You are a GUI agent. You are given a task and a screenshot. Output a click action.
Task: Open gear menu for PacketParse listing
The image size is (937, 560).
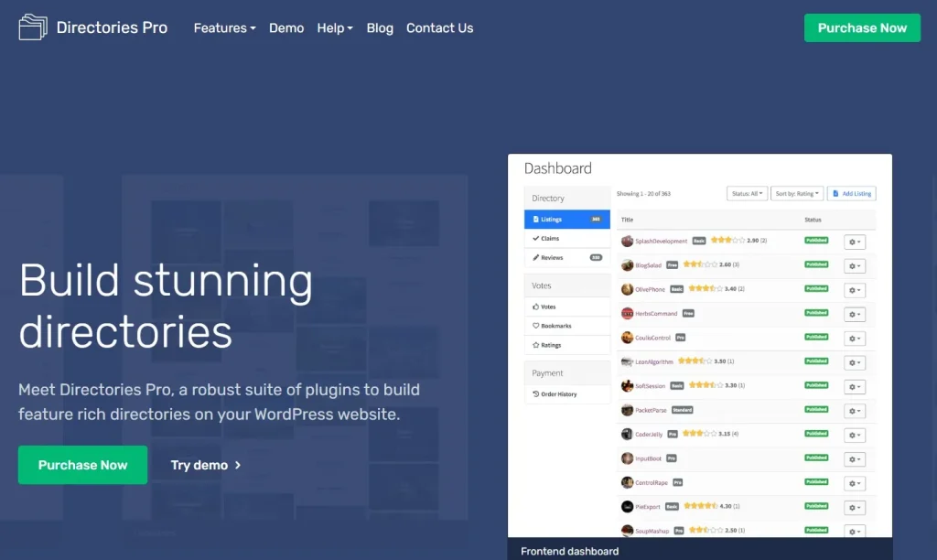click(855, 411)
